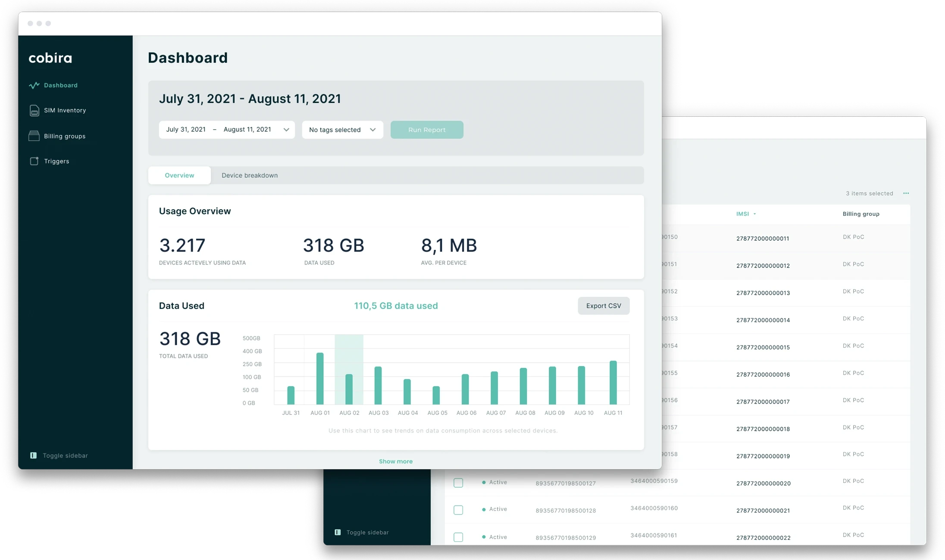The height and width of the screenshot is (560, 945).
Task: Click the August 11, 2021 end date field
Action: 247,129
